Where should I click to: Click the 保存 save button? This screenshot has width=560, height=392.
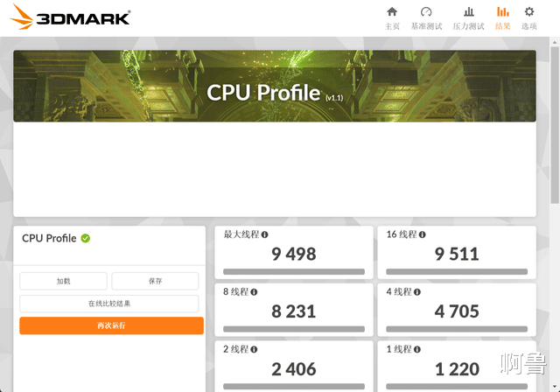(155, 281)
